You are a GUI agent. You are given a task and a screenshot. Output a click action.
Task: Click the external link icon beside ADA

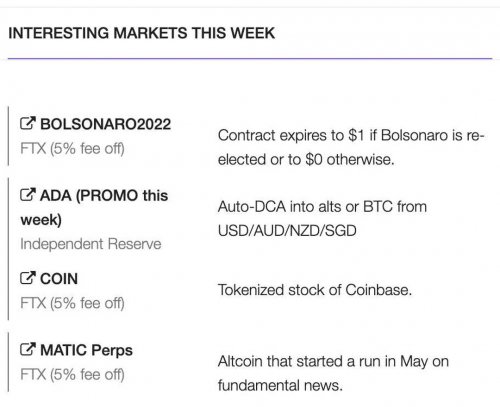pos(27,195)
